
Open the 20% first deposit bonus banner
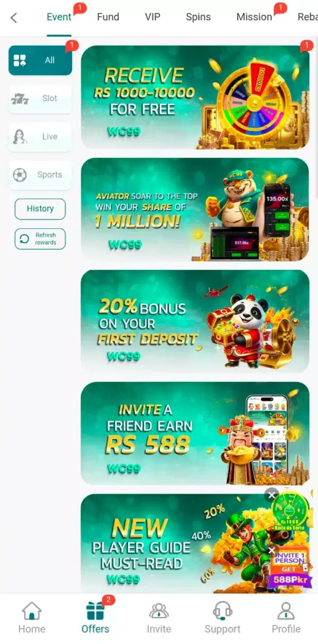coord(195,321)
